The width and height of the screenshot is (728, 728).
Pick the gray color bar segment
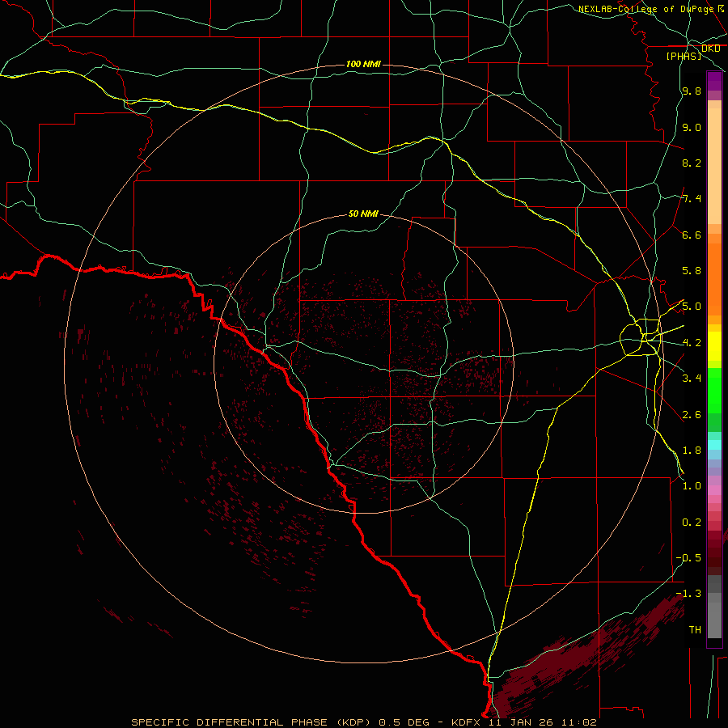coord(714,620)
